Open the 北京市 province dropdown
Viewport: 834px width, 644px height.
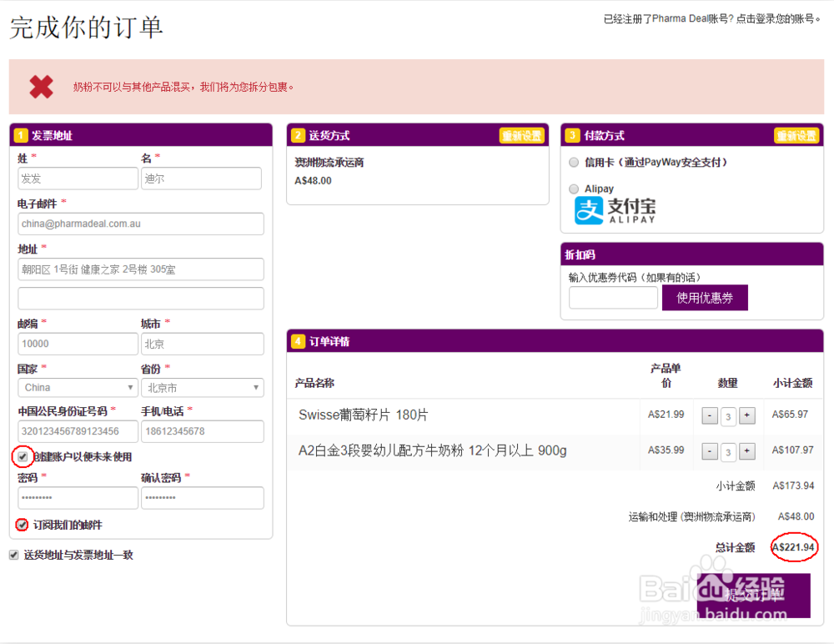click(x=202, y=387)
